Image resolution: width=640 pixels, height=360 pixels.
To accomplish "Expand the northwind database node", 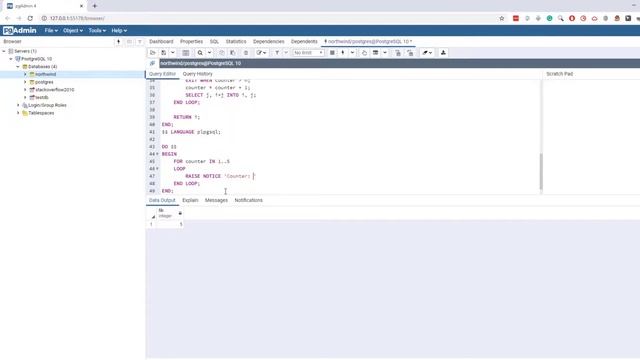I will pos(25,74).
